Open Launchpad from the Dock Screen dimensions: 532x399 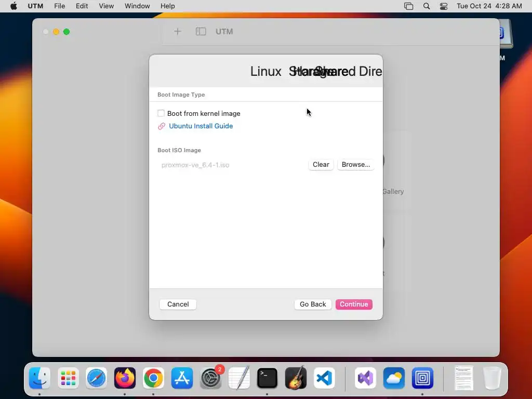(x=68, y=378)
